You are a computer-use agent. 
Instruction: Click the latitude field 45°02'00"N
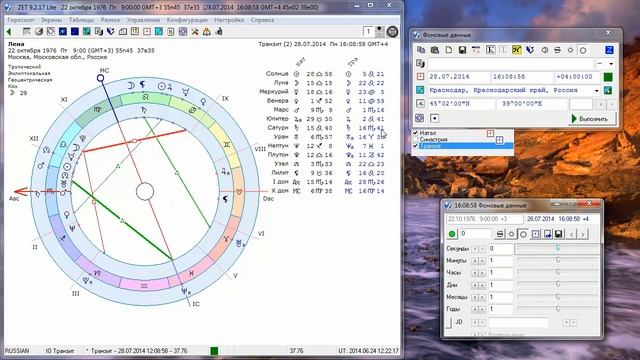click(461, 104)
